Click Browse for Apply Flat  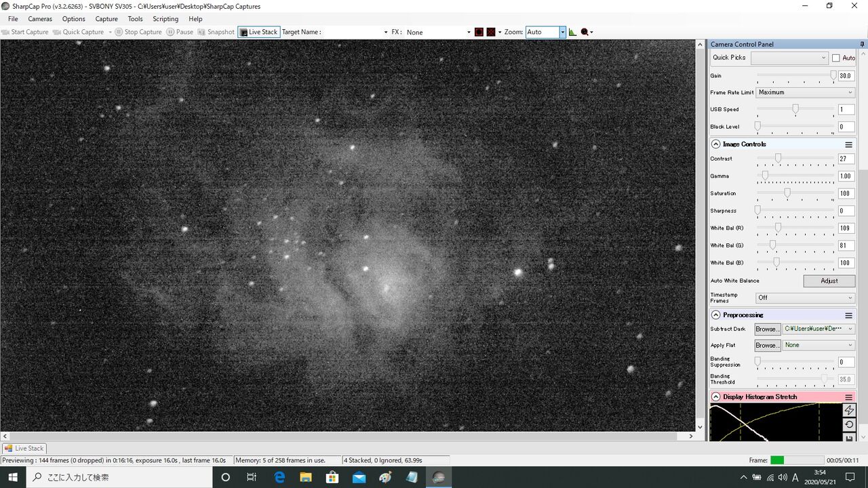(767, 345)
